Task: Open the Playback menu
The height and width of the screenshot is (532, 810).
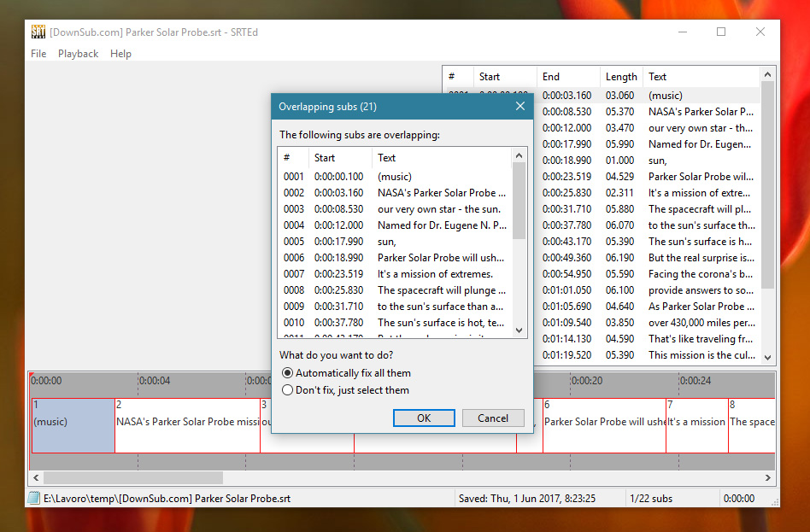Action: [78, 54]
